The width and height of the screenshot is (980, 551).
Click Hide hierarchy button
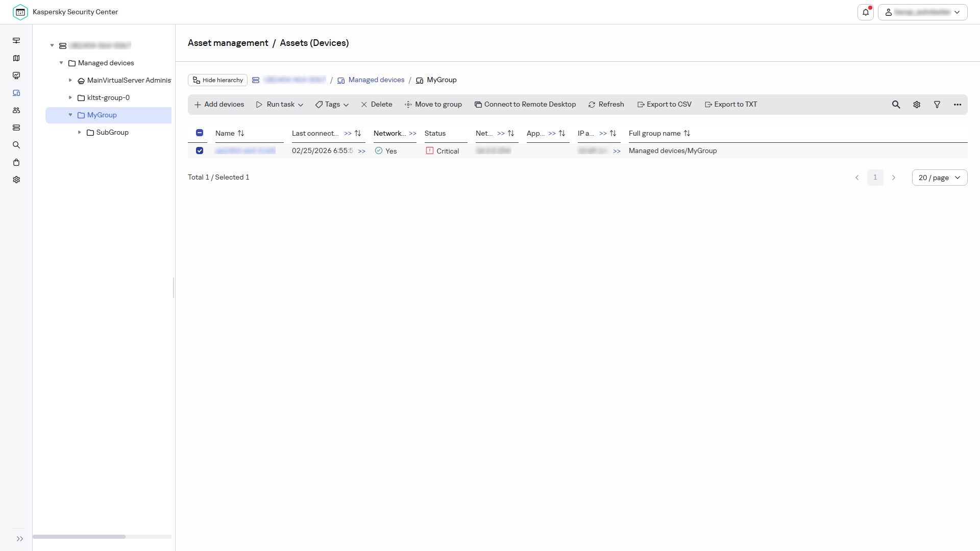point(217,80)
